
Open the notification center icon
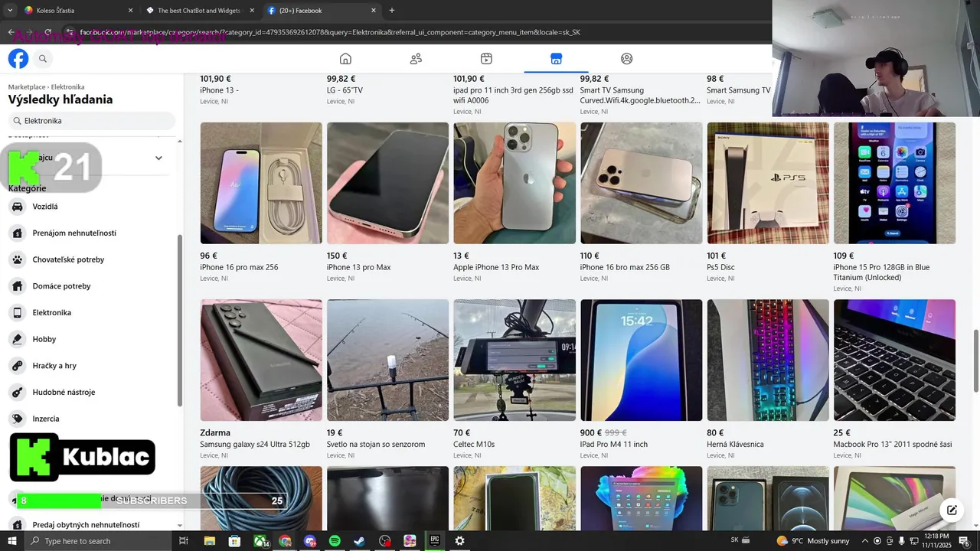click(x=964, y=541)
